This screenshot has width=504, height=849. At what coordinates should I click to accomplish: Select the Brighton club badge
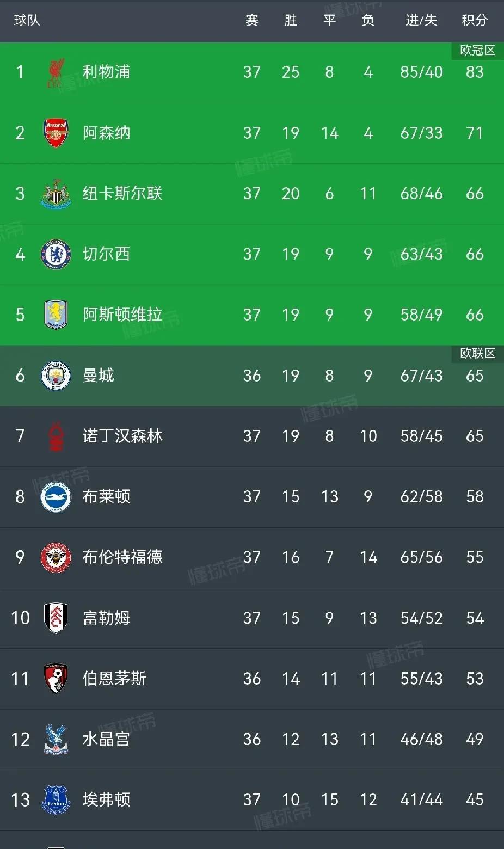pyautogui.click(x=56, y=496)
